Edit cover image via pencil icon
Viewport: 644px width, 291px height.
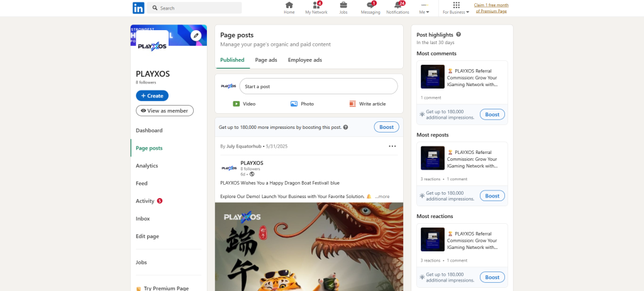(x=196, y=36)
